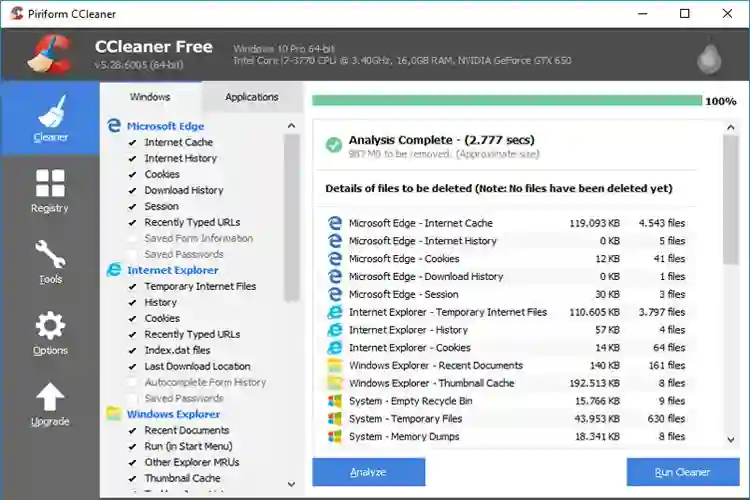Open the Registry section

[50, 191]
